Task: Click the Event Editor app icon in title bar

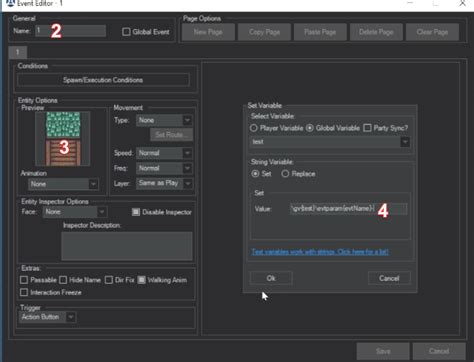Action: [10, 3]
